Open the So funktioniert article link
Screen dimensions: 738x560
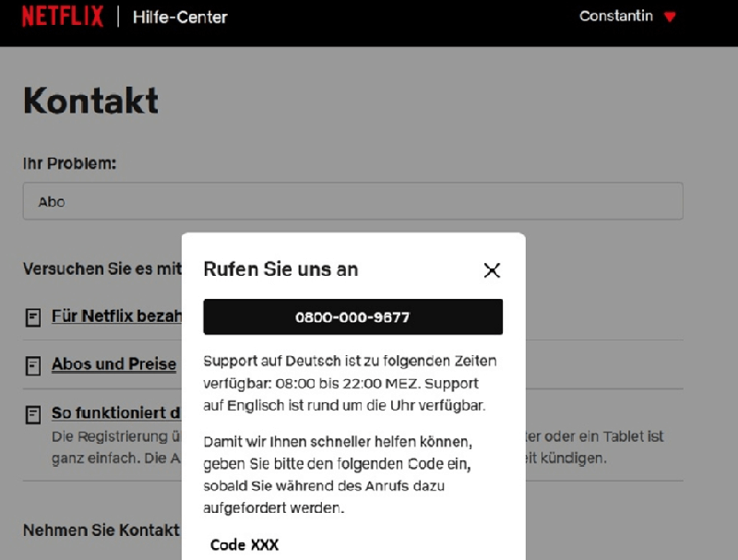coord(116,412)
